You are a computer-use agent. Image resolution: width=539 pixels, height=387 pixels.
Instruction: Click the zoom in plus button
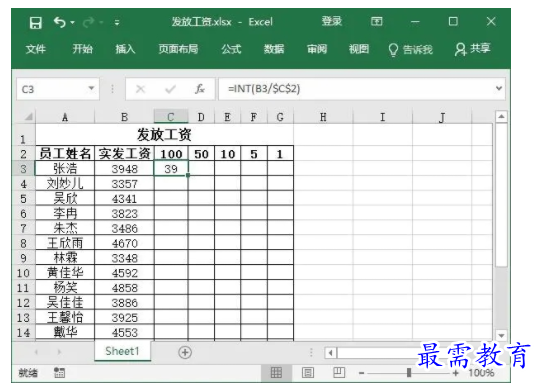pos(455,373)
